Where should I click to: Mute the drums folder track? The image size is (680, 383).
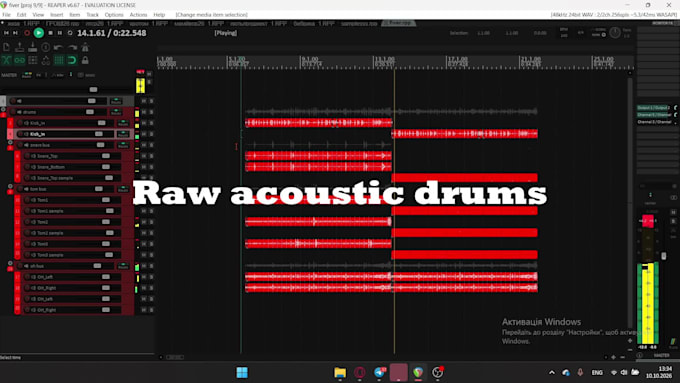(144, 112)
